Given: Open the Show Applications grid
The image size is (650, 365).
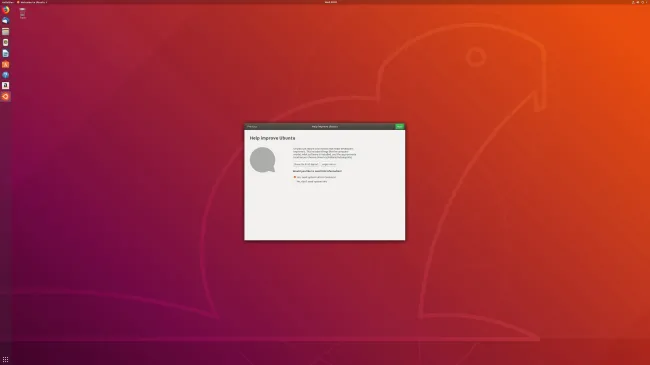Looking at the screenshot, I should coord(5,360).
